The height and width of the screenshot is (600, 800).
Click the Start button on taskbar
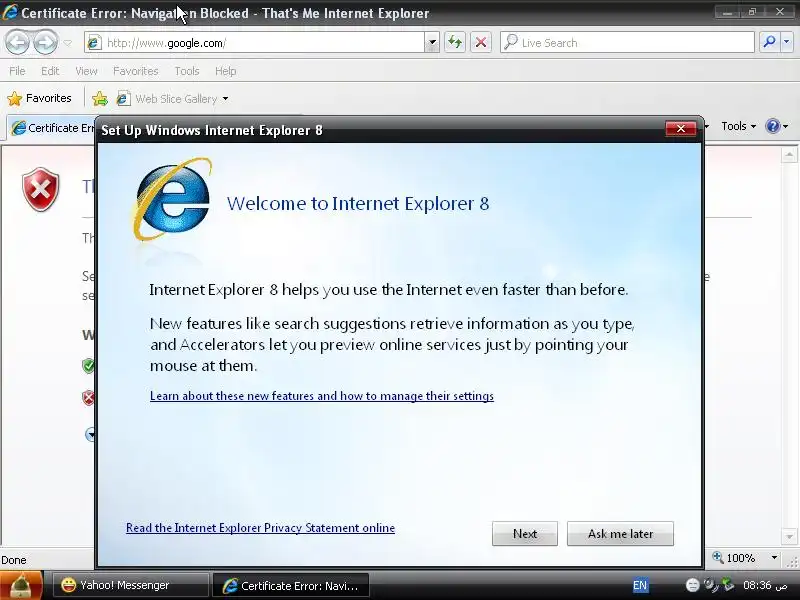click(21, 585)
